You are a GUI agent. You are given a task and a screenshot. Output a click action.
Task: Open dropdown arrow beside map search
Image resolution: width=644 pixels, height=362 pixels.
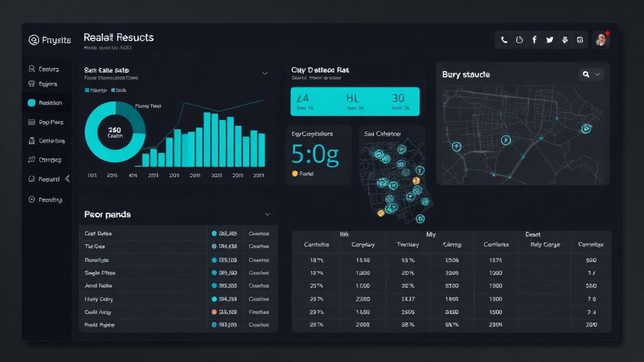pyautogui.click(x=597, y=74)
